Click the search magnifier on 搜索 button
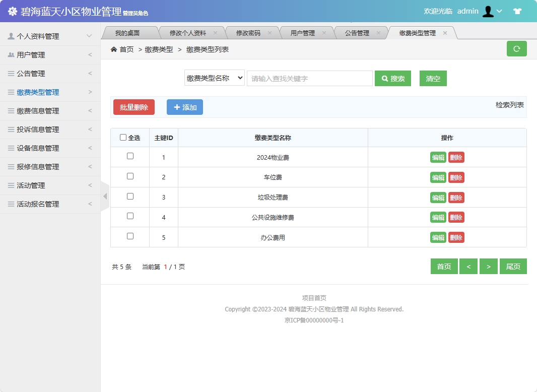This screenshot has height=392, width=537. pyautogui.click(x=384, y=78)
